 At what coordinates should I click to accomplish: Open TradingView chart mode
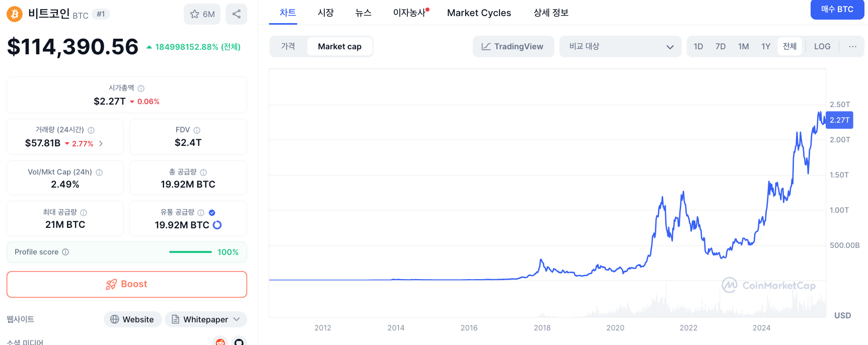[513, 46]
